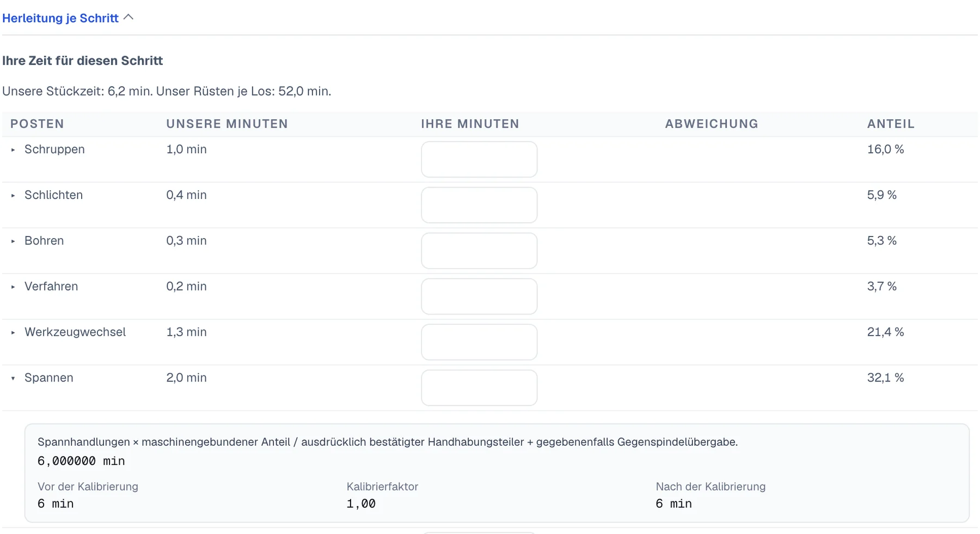Click the Posten column header
This screenshot has height=534, width=980.
37,124
